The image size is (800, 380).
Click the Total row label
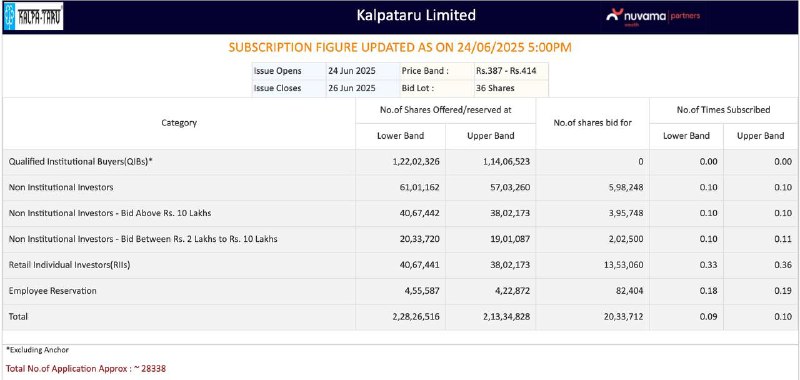[x=18, y=316]
